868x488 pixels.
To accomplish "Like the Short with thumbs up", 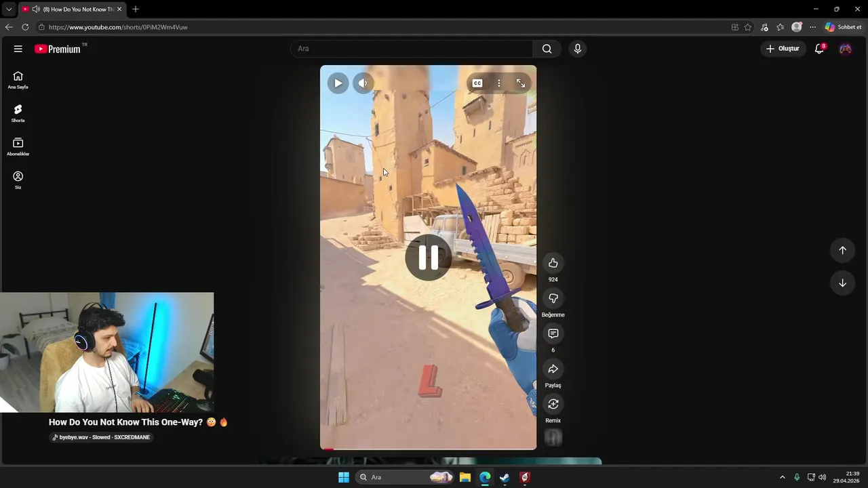I will pos(553,263).
